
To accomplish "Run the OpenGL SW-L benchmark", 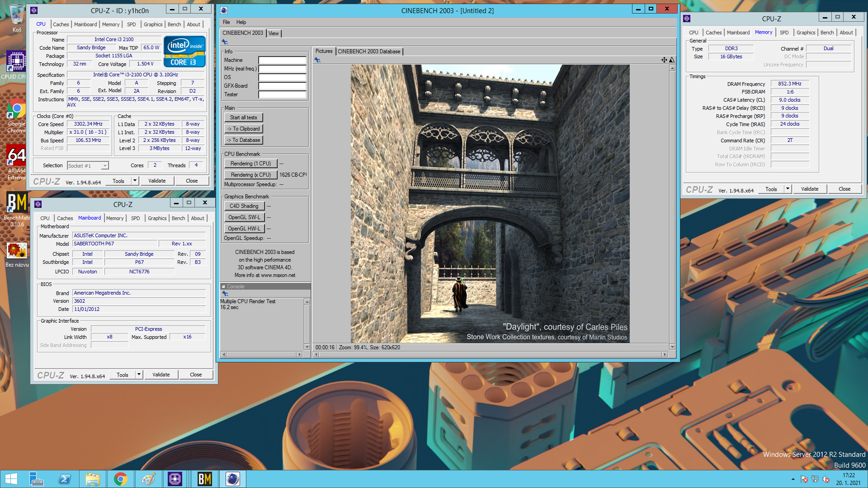I will (x=244, y=217).
